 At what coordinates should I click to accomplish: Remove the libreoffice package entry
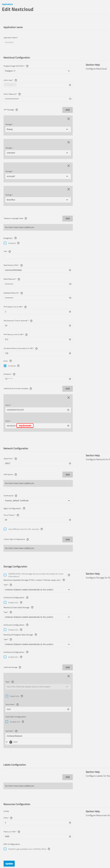tap(69, 189)
